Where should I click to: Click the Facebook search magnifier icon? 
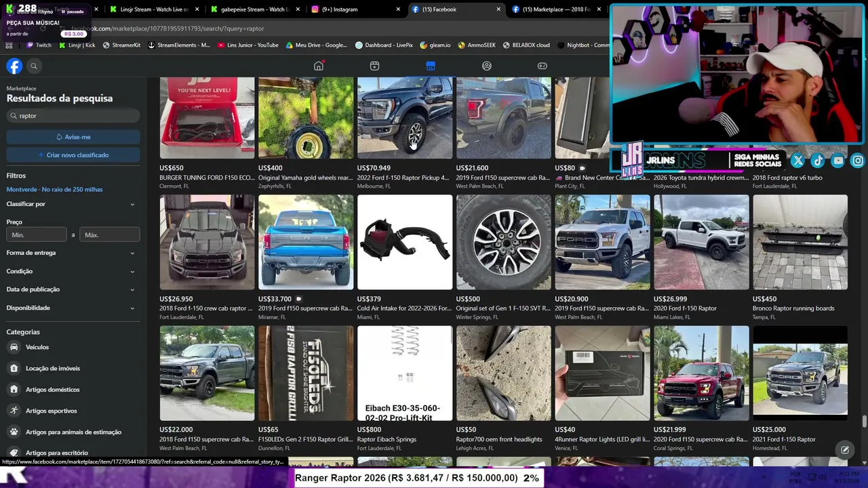click(34, 66)
